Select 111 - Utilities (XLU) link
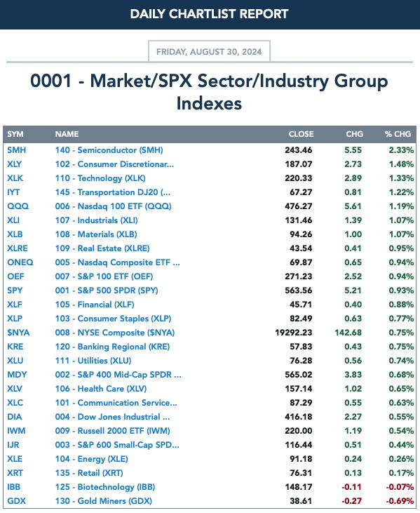Screen dimensions: 420x513 tap(93, 361)
